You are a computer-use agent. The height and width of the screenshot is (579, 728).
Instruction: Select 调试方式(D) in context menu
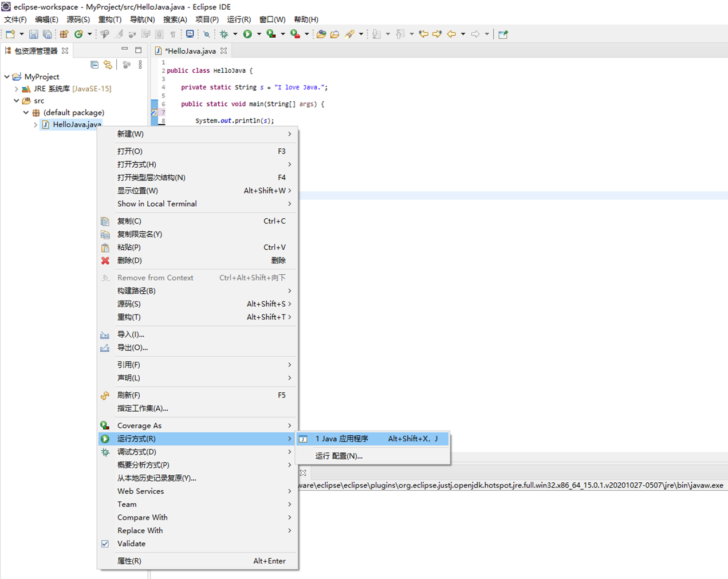click(x=198, y=452)
